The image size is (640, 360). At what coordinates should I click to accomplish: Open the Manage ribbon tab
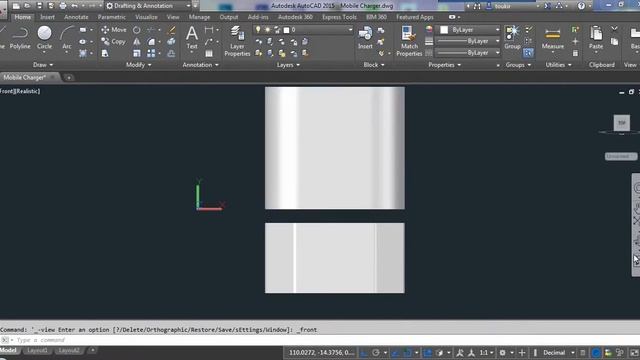[199, 17]
